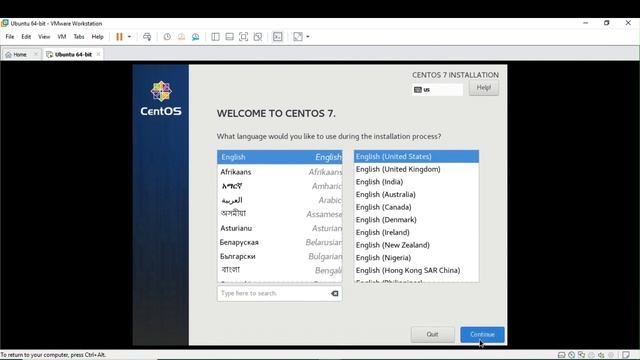640x360 pixels.
Task: Select the Amharic language row
Action: click(x=280, y=186)
